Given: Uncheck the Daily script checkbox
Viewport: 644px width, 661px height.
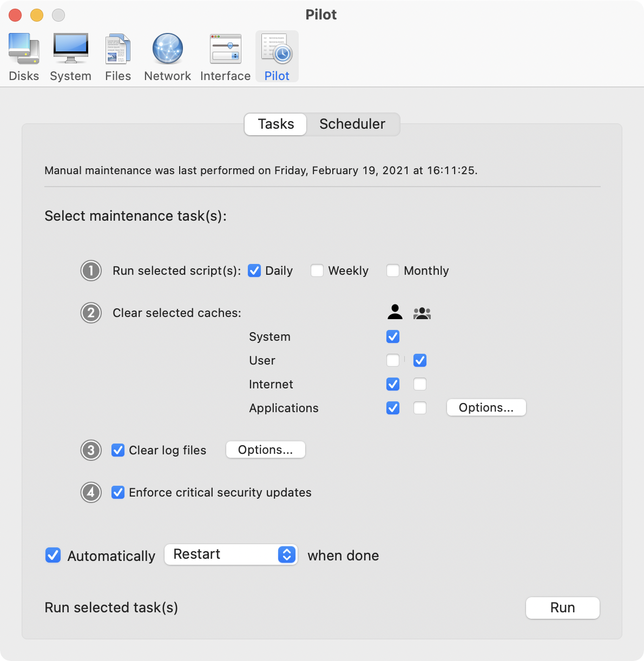Looking at the screenshot, I should click(254, 270).
